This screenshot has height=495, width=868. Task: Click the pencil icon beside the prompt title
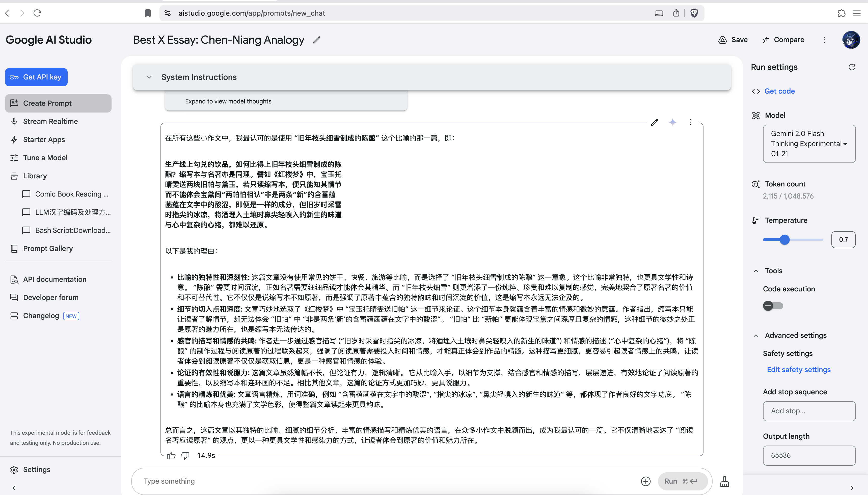[x=316, y=40]
